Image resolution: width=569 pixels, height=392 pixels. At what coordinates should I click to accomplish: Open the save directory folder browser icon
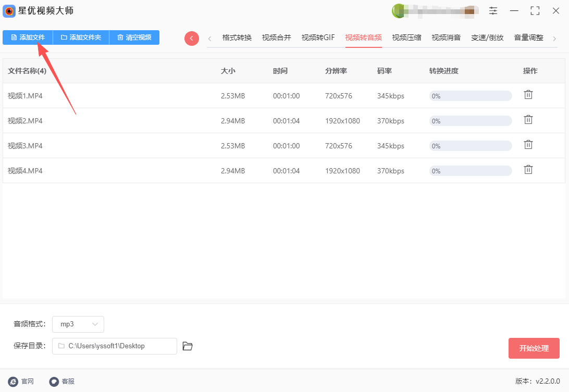(x=188, y=346)
